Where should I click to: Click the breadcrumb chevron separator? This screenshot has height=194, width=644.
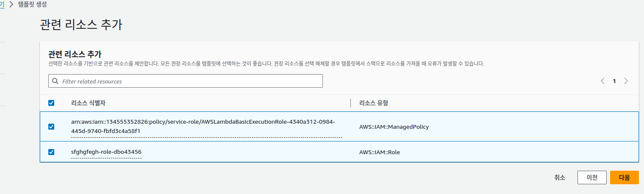(x=11, y=5)
